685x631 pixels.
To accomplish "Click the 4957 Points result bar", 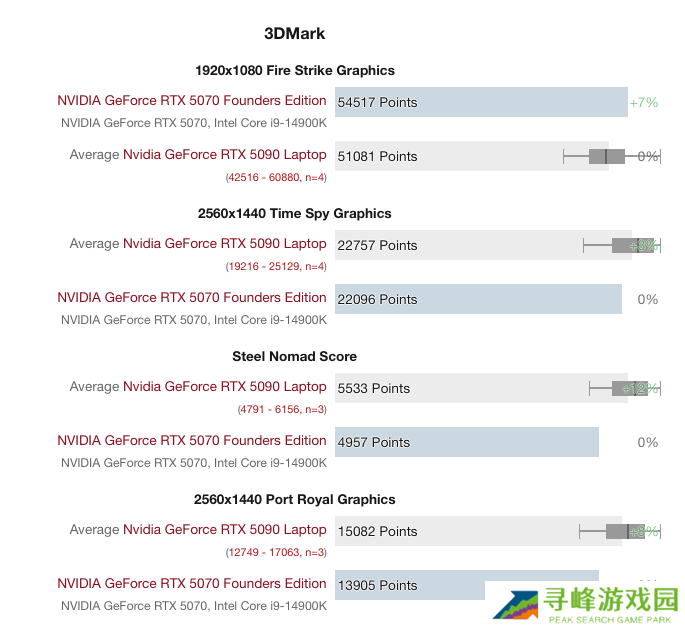I will click(467, 442).
